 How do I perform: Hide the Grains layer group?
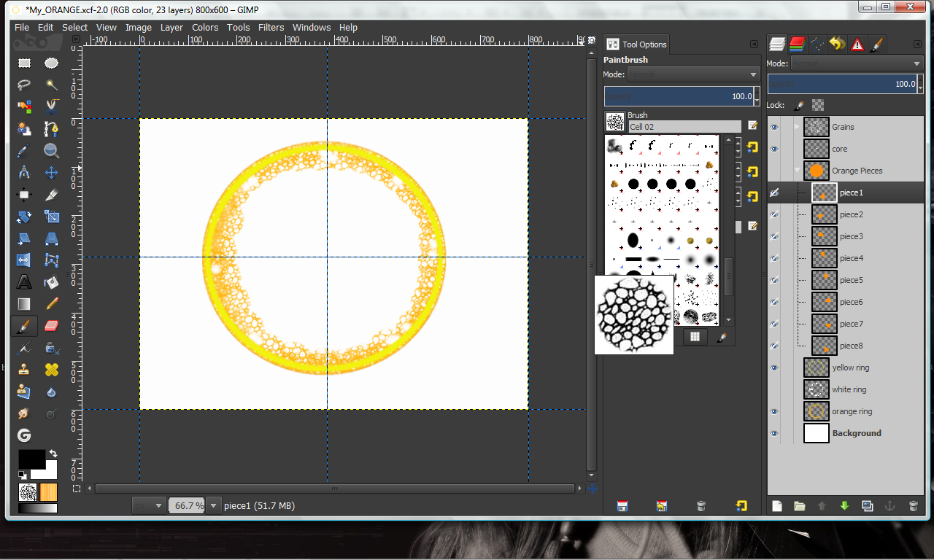tap(774, 127)
